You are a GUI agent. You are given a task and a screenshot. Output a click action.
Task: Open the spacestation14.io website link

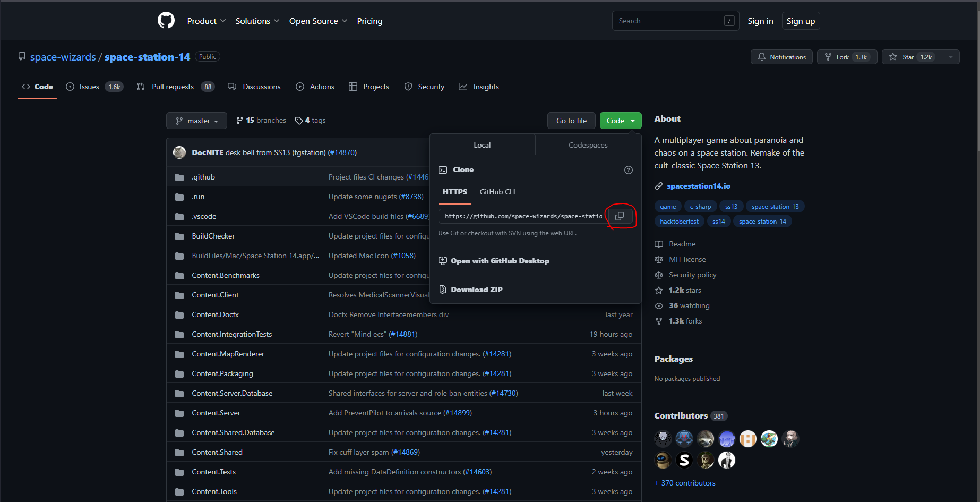point(698,186)
